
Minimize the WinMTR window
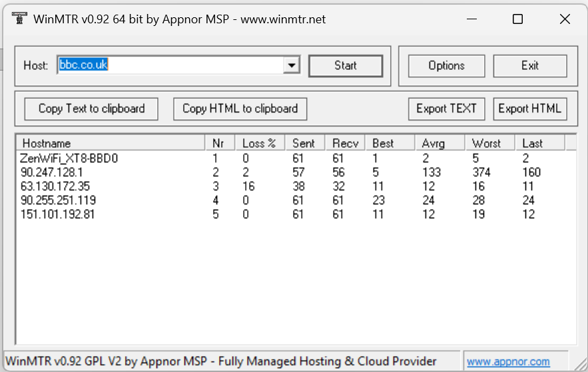pos(471,19)
